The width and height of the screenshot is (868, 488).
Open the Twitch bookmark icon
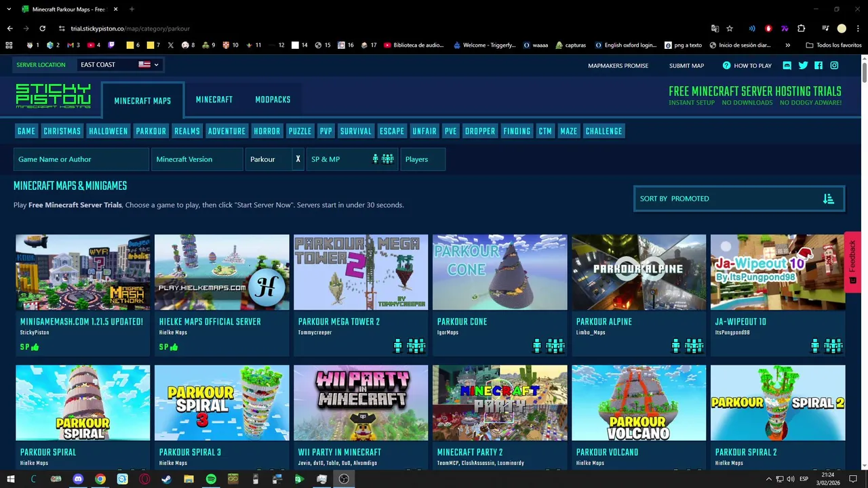point(111,45)
